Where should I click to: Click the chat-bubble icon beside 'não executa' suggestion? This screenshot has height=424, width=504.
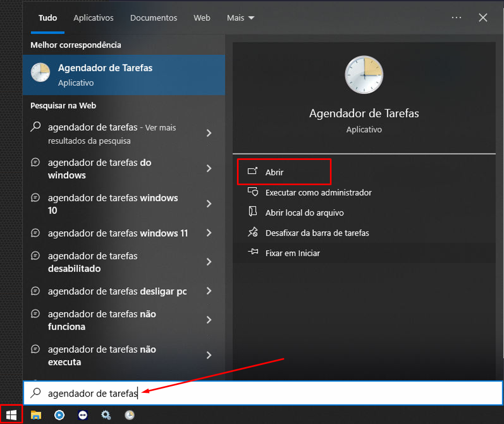pyautogui.click(x=35, y=348)
